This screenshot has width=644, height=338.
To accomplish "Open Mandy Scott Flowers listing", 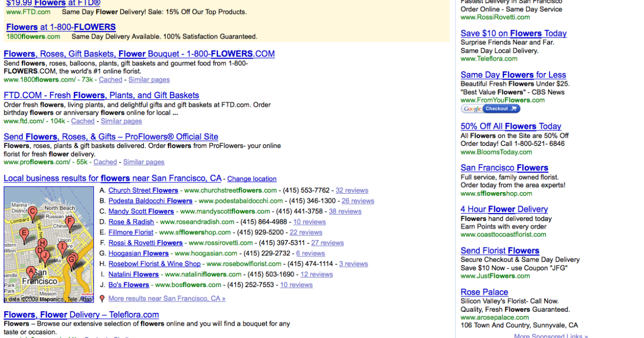I will point(141,211).
